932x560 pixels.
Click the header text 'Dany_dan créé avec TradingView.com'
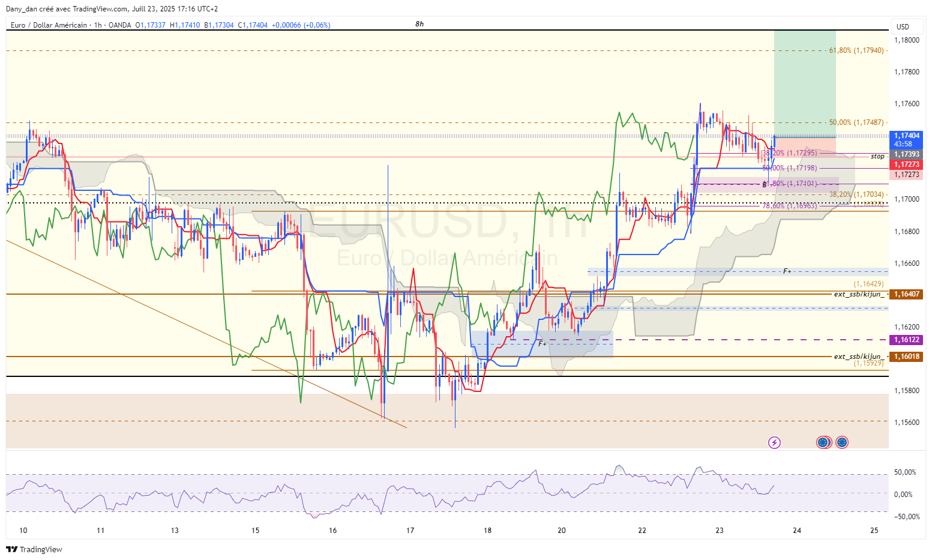67,9
